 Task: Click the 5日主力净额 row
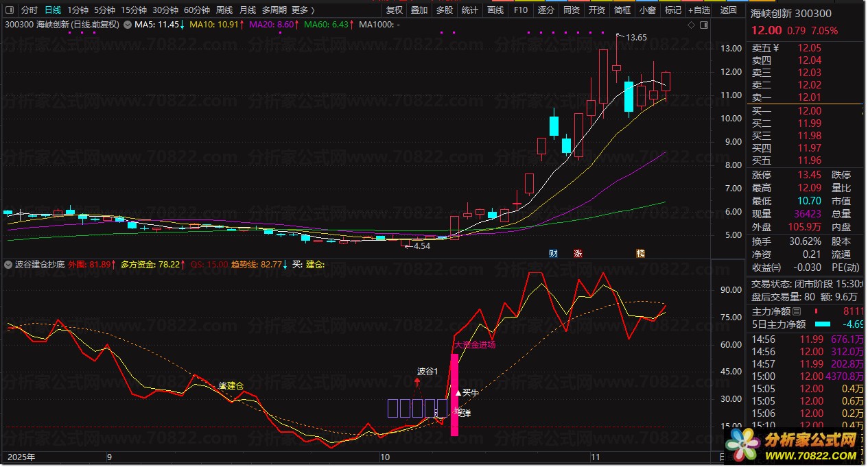[805, 324]
